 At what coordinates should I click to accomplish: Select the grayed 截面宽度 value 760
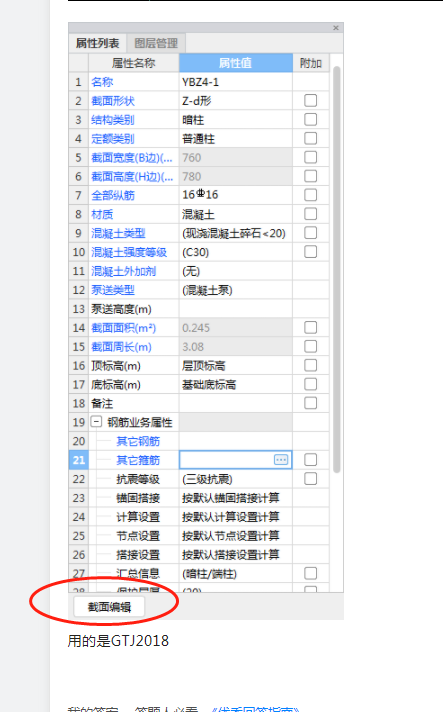pyautogui.click(x=236, y=158)
